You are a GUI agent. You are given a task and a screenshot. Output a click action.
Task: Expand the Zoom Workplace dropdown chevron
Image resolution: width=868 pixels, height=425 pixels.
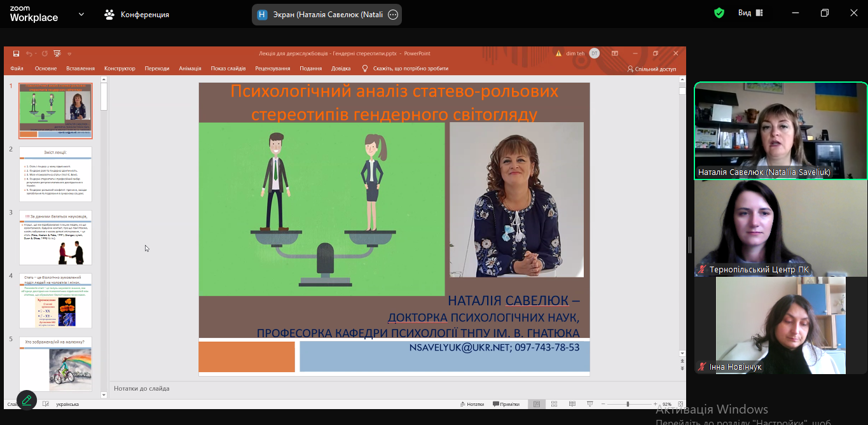[81, 14]
